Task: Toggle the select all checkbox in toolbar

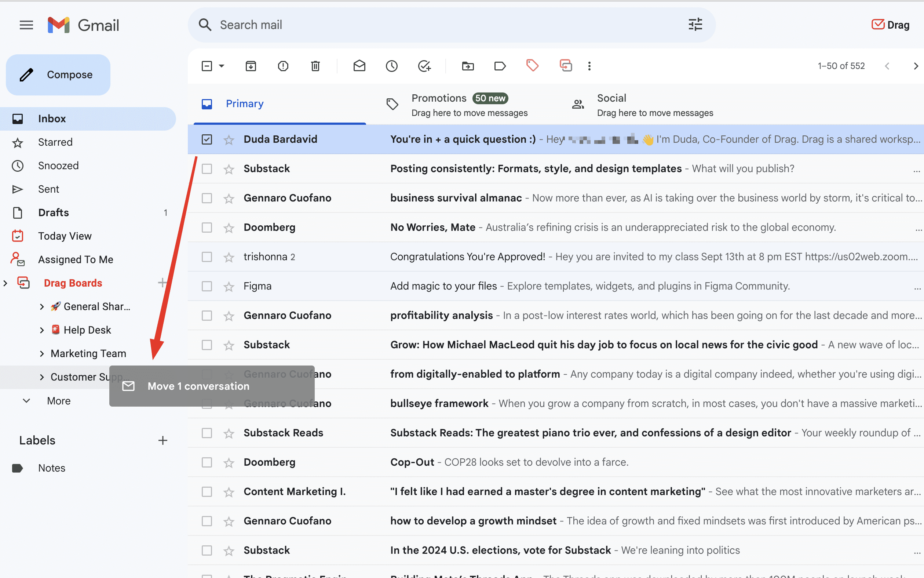Action: (x=207, y=66)
